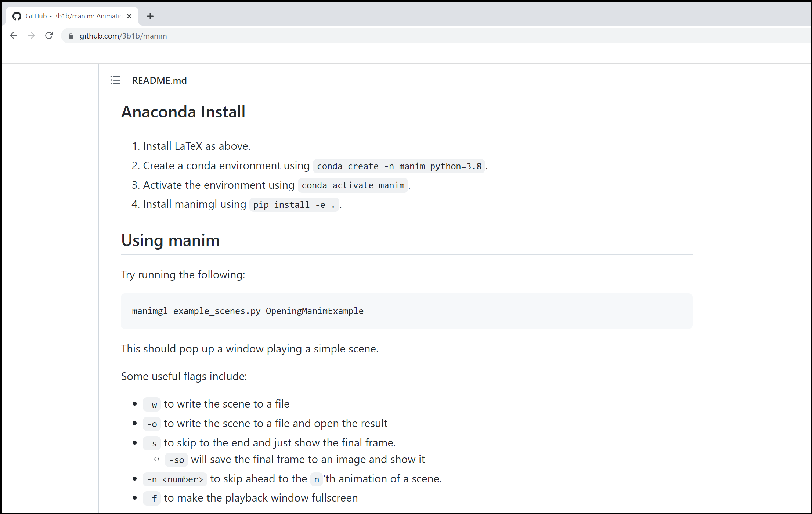Select the GitHub - 3b1b/manim tab
The image size is (812, 514).
(73, 16)
